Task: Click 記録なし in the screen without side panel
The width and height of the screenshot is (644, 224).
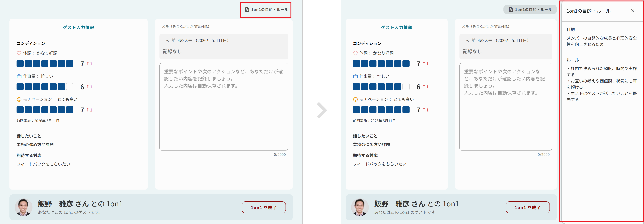Action: [172, 52]
